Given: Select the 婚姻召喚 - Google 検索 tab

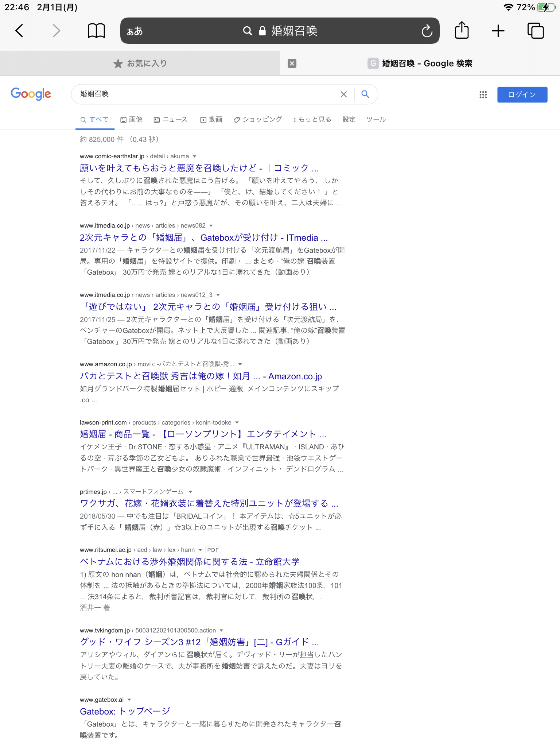Looking at the screenshot, I should click(x=420, y=63).
